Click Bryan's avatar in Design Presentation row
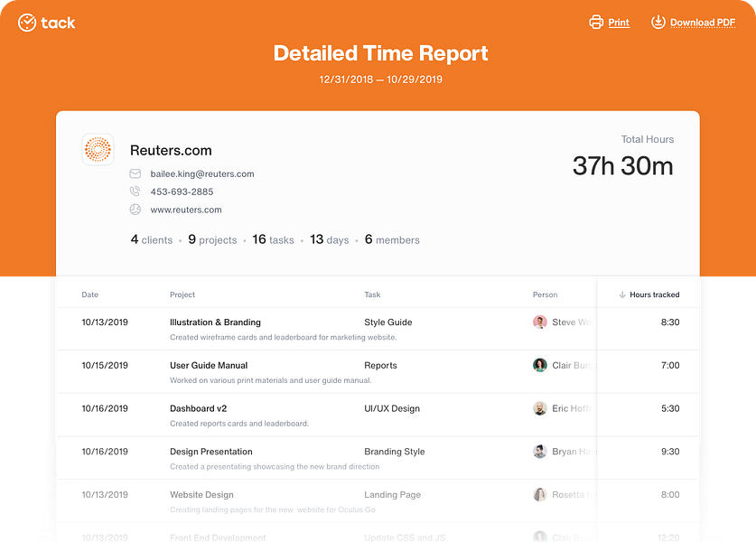The height and width of the screenshot is (542, 756). point(539,452)
